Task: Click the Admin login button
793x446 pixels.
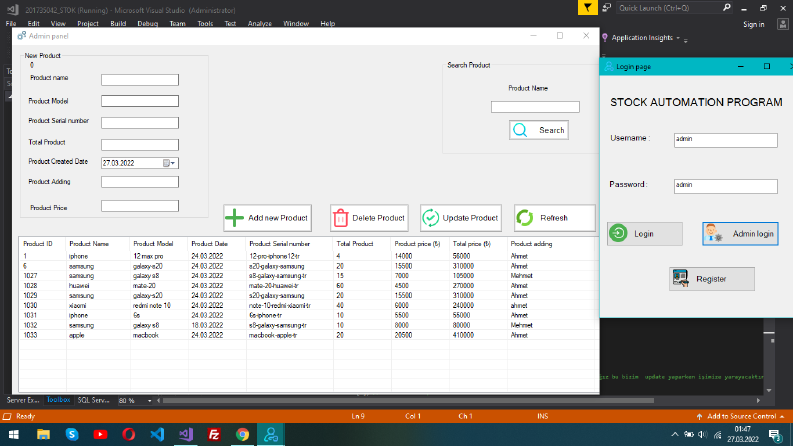Action: (x=740, y=234)
